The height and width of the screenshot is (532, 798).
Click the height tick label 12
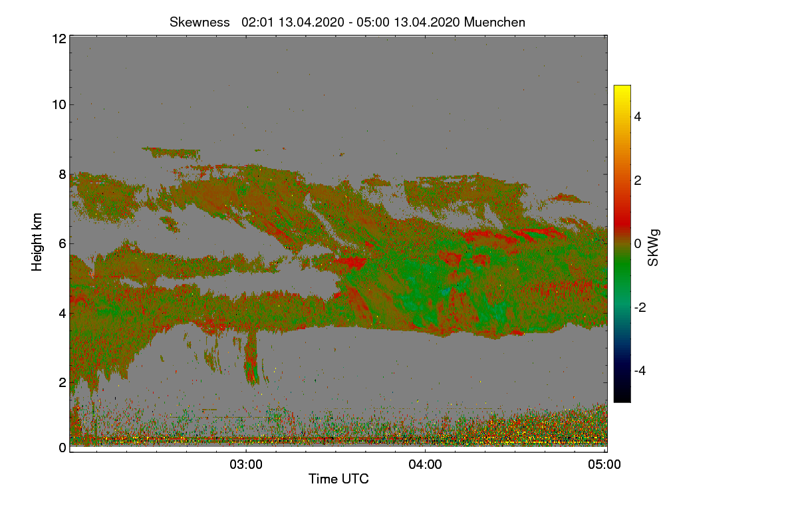(x=59, y=39)
